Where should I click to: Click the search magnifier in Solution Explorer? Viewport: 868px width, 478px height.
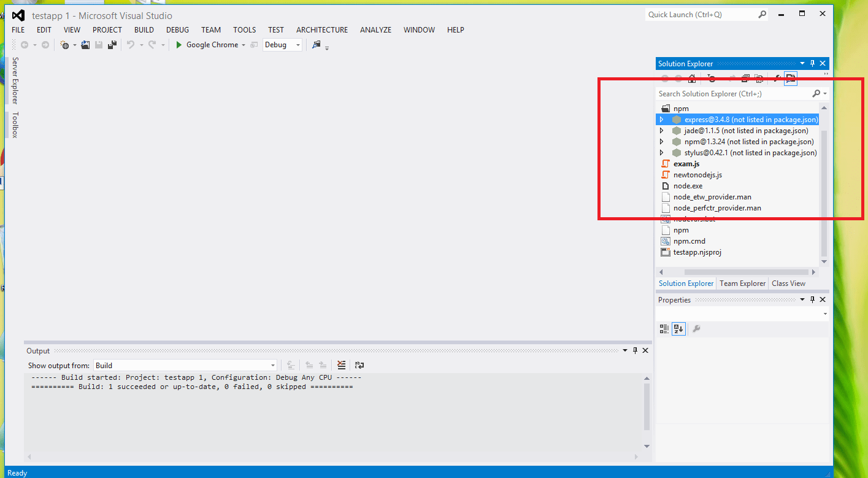point(816,94)
